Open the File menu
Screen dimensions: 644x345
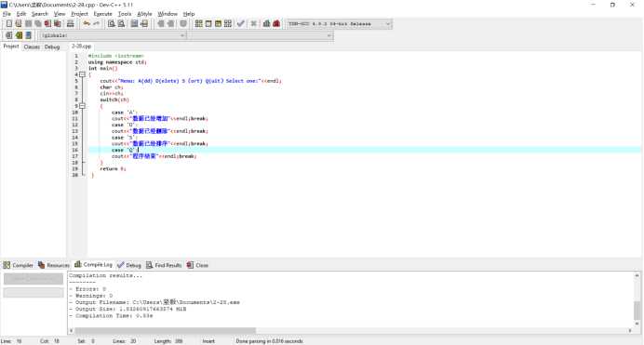7,14
